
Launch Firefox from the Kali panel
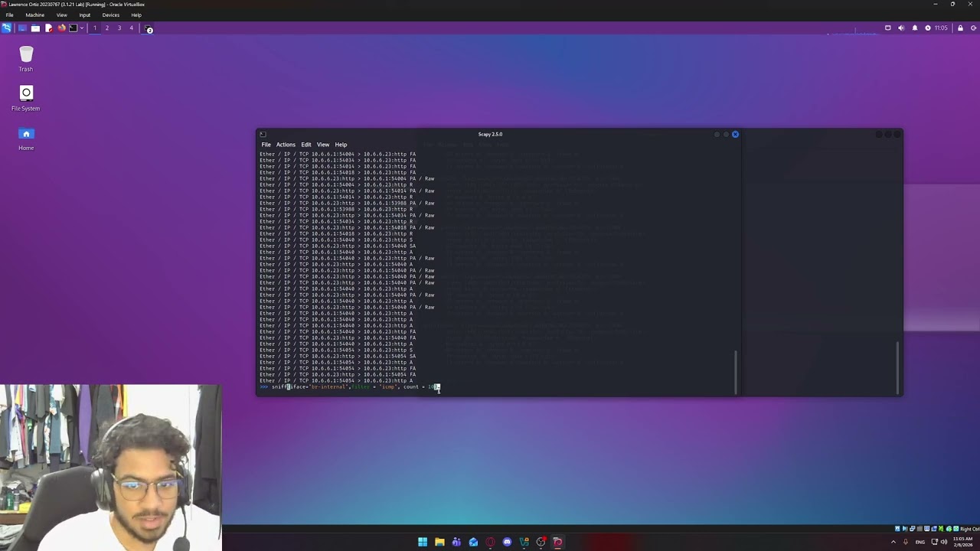point(61,28)
